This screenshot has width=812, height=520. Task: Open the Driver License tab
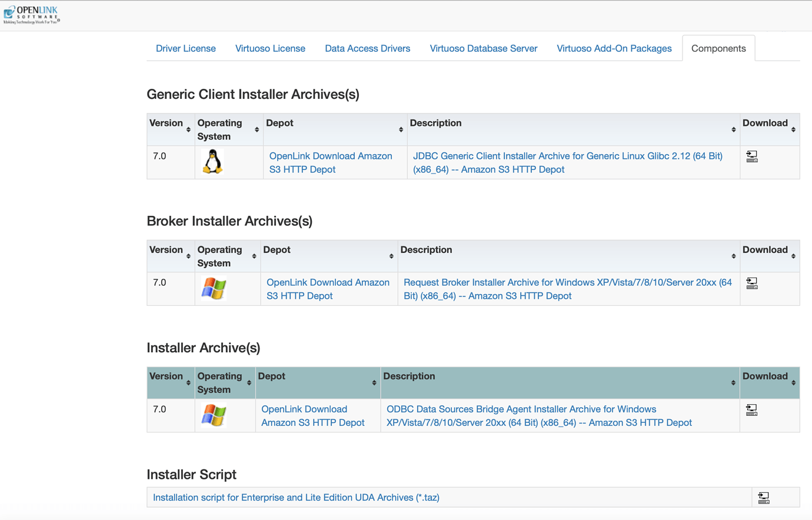(185, 48)
